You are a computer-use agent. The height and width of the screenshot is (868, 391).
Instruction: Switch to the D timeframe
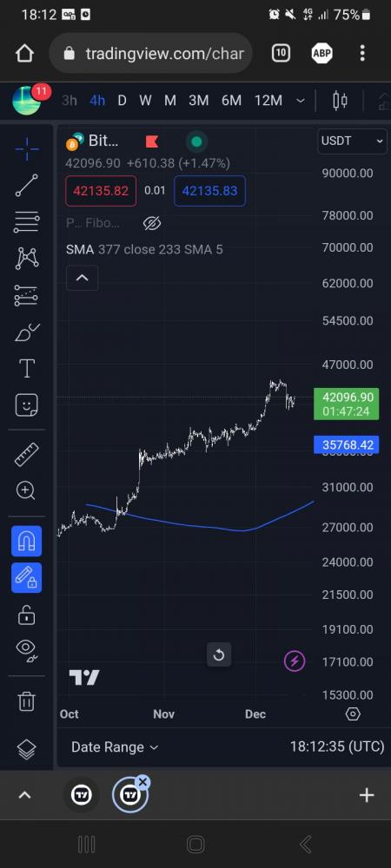point(122,101)
